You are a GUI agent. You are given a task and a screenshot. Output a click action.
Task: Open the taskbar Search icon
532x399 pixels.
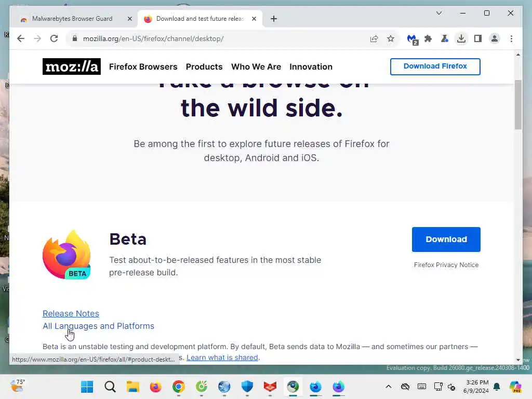(110, 387)
